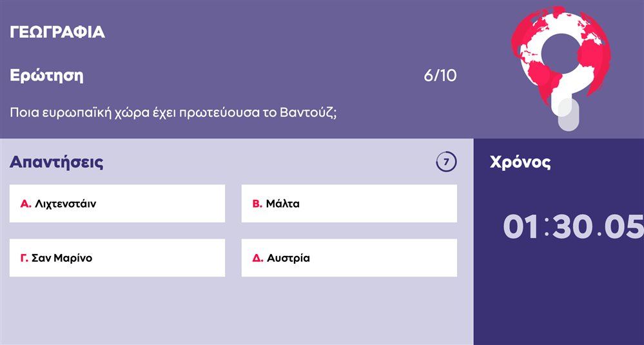Click the ΓΕΩΓΡΑΦΙΑ category heading

tap(57, 32)
